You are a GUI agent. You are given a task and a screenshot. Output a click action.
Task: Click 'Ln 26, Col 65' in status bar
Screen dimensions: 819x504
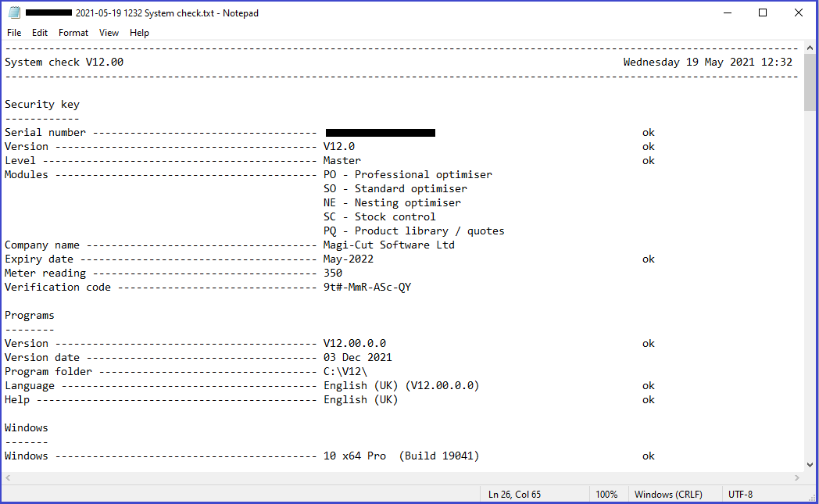[514, 494]
